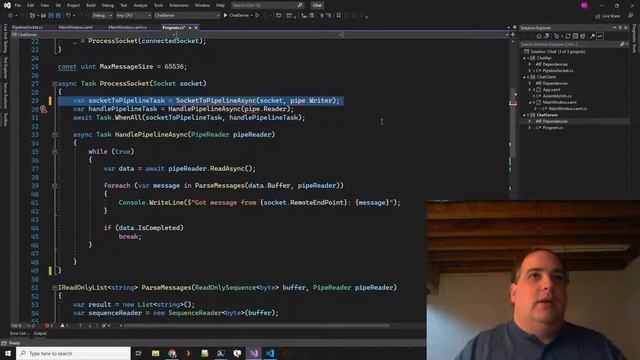
Task: Open the Analyze menu
Action: point(140,5)
